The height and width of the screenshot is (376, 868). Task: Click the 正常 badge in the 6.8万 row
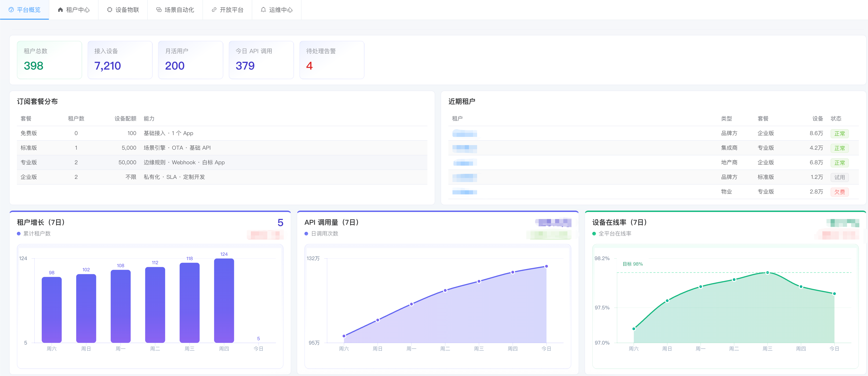click(x=839, y=163)
